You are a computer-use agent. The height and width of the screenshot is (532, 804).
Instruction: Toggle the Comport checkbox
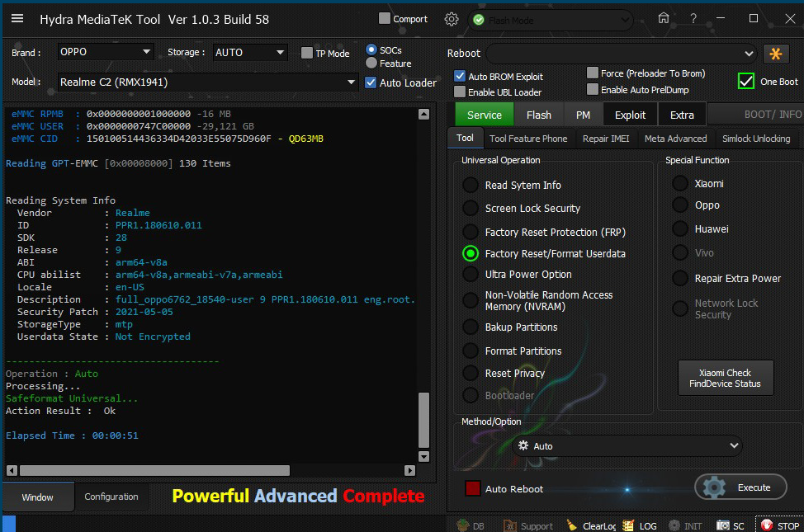[384, 18]
